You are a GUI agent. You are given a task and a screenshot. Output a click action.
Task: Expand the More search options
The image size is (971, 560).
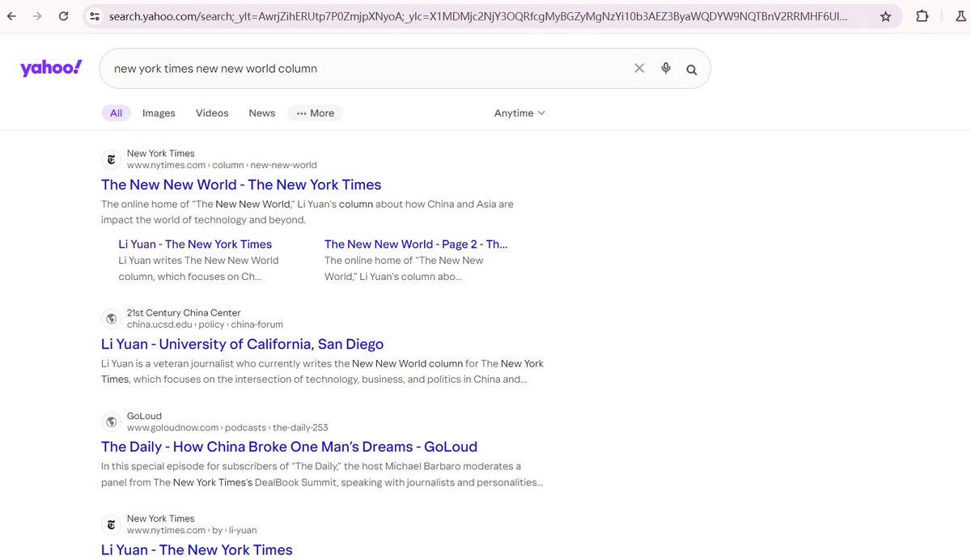315,113
